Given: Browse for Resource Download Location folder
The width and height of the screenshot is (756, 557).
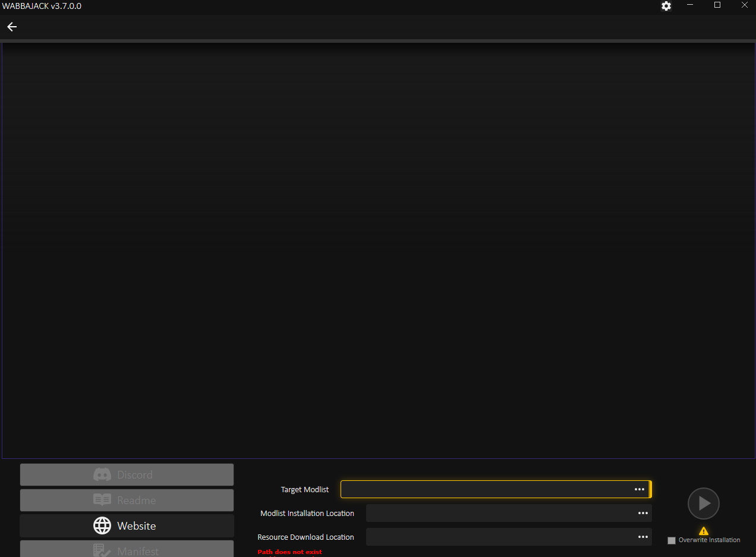Looking at the screenshot, I should pyautogui.click(x=643, y=537).
